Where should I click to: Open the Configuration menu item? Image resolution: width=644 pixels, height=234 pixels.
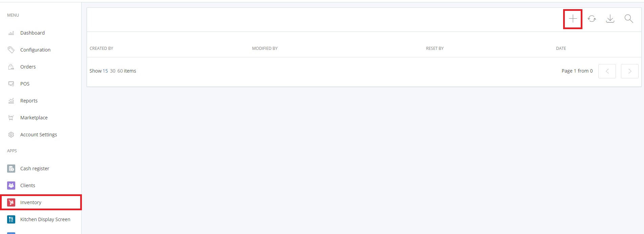(35, 50)
